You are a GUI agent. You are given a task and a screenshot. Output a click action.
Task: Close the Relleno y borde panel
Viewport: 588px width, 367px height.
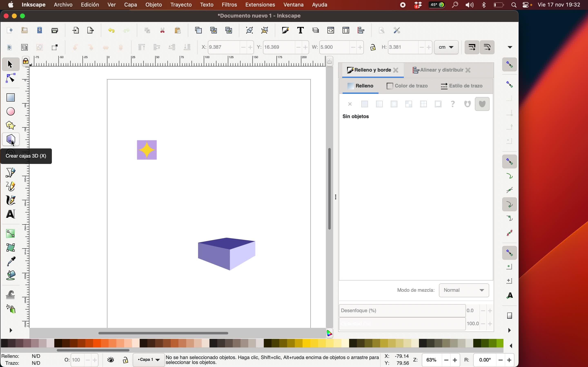(395, 70)
